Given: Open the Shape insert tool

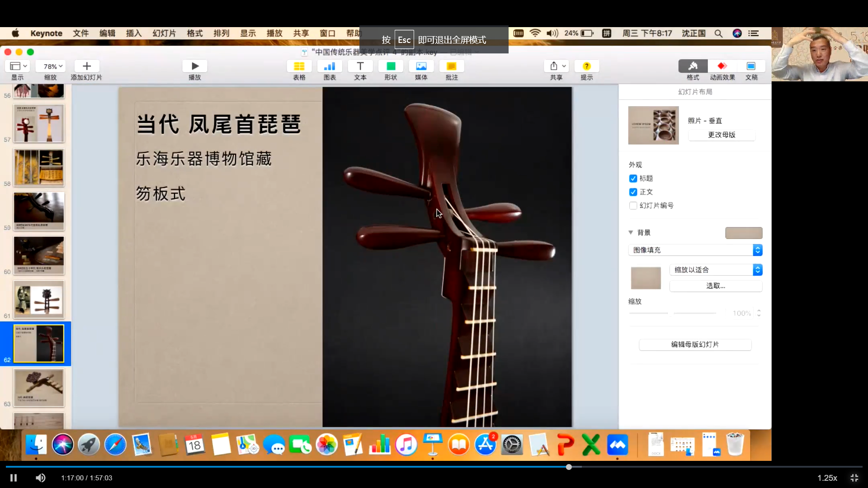Looking at the screenshot, I should (x=391, y=66).
